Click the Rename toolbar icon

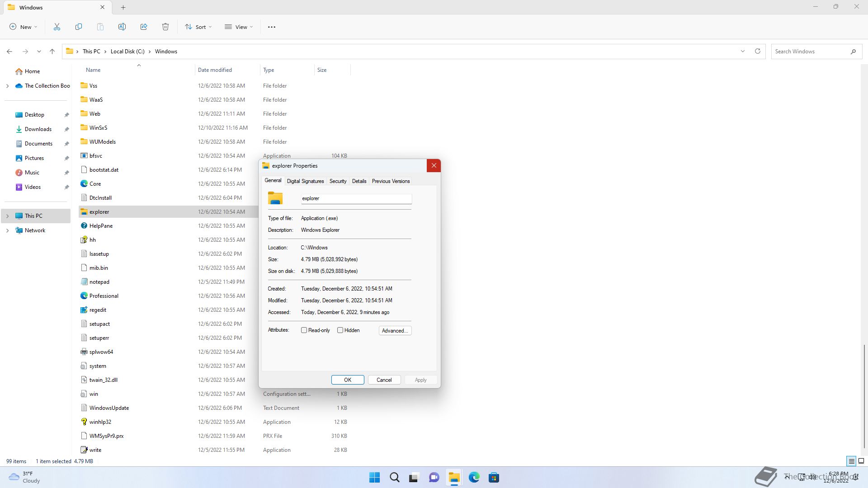[x=122, y=27]
